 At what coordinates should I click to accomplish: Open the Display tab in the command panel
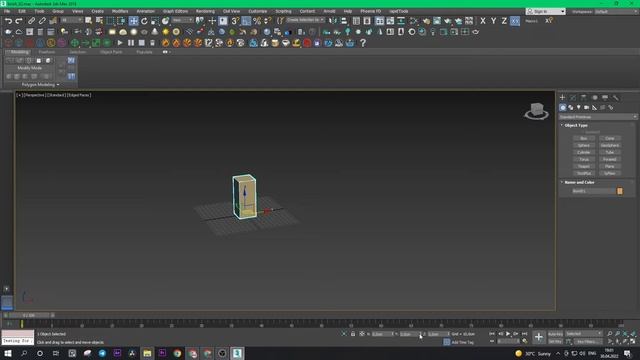[605, 98]
